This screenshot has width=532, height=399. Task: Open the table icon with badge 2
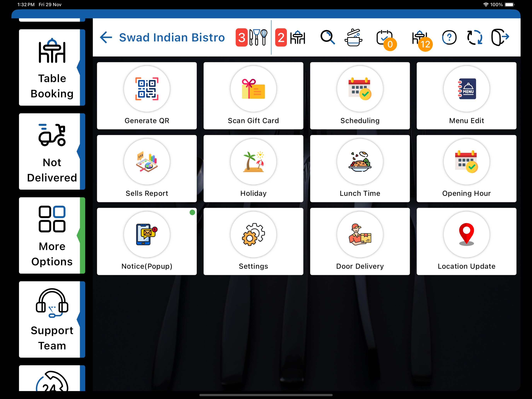[x=290, y=38]
